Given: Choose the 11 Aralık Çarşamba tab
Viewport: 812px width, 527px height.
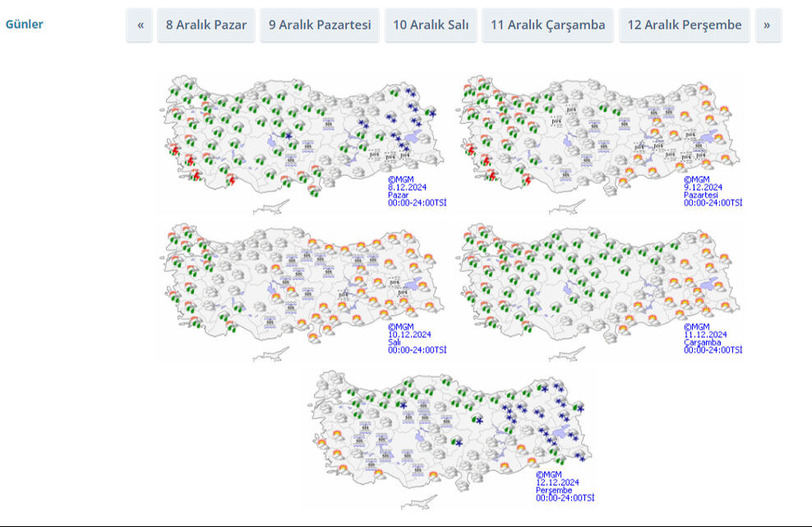Looking at the screenshot, I should coord(547,25).
